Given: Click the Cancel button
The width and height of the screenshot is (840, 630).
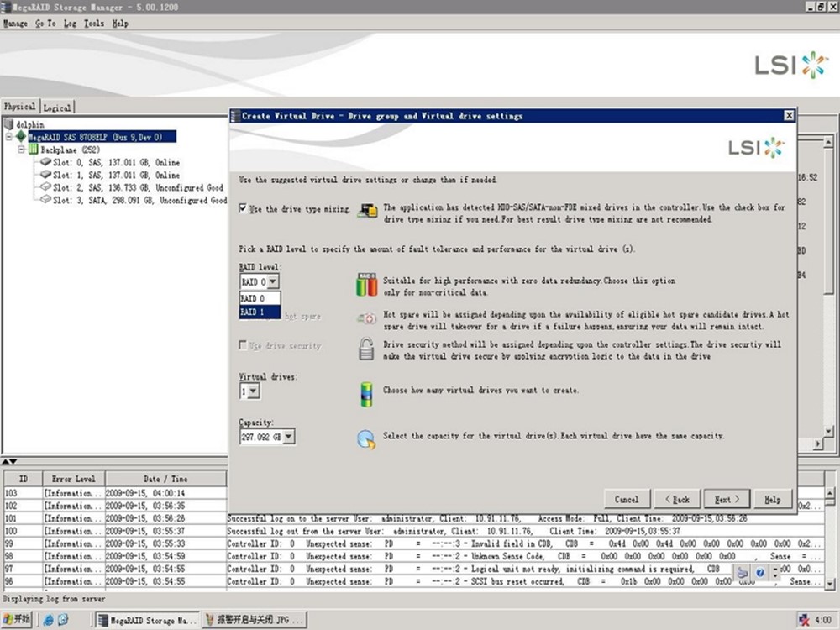Looking at the screenshot, I should tap(626, 499).
